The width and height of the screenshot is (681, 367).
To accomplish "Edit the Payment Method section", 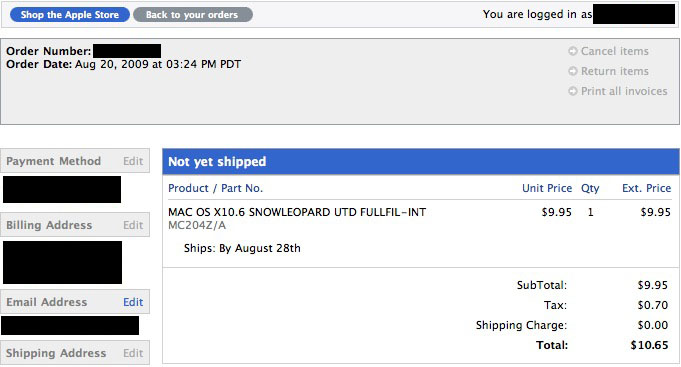I will tap(133, 161).
